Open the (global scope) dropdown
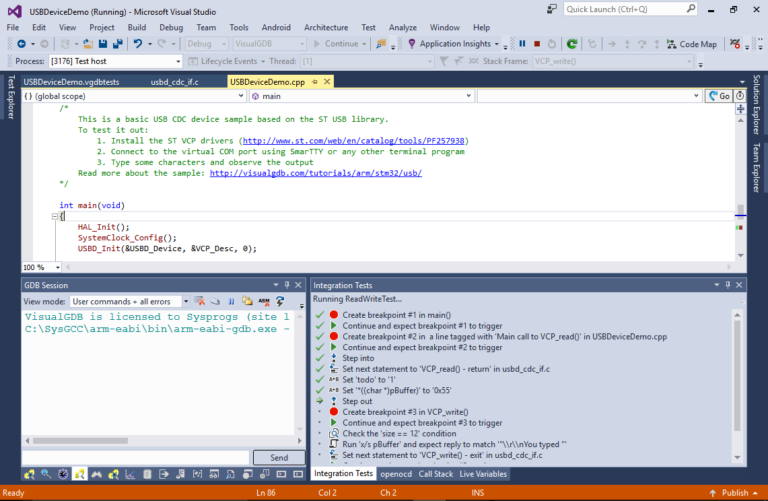 tap(132, 96)
